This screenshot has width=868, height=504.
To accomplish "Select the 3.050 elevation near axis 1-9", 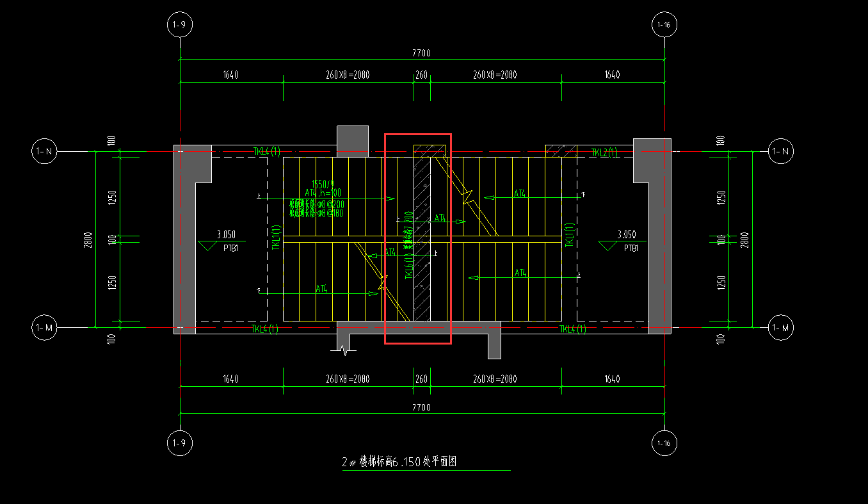I will 228,234.
